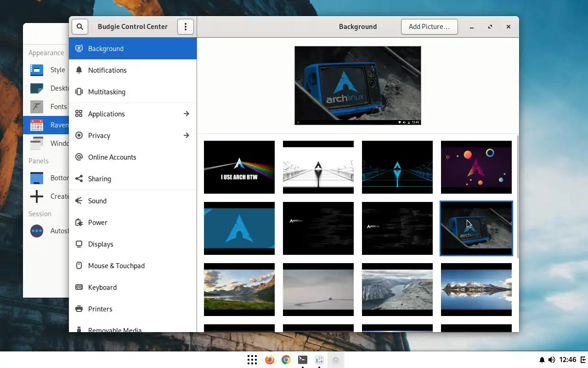The image size is (588, 368).
Task: Click the Appearance section header in the Budgie Desktop Settings window
Action: tap(46, 53)
